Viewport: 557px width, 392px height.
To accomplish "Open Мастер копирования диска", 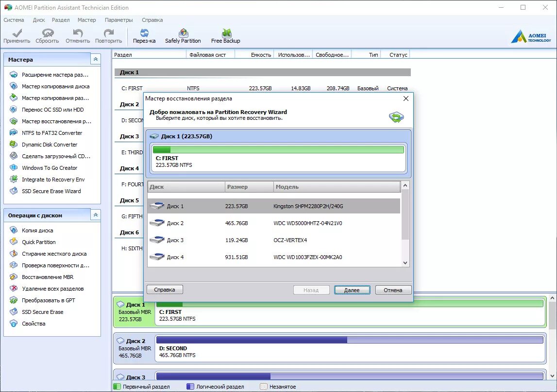I will pyautogui.click(x=50, y=86).
